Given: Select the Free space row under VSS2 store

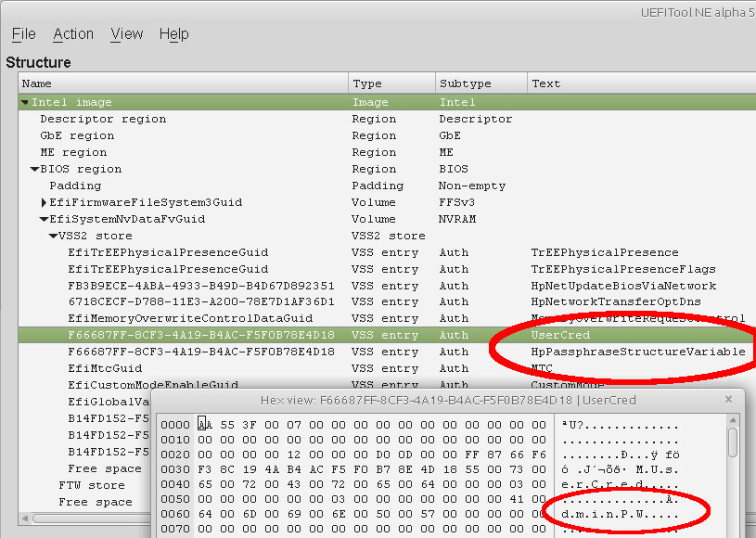Looking at the screenshot, I should [x=105, y=468].
